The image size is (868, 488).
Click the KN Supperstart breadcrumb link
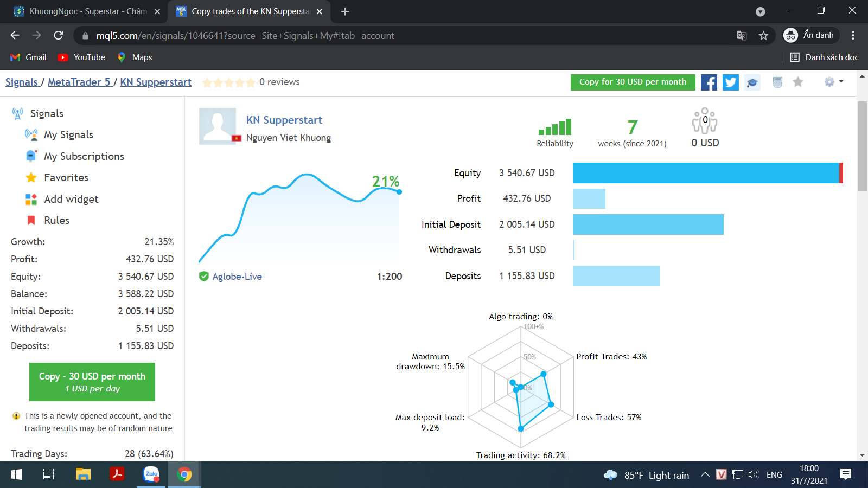tap(156, 82)
